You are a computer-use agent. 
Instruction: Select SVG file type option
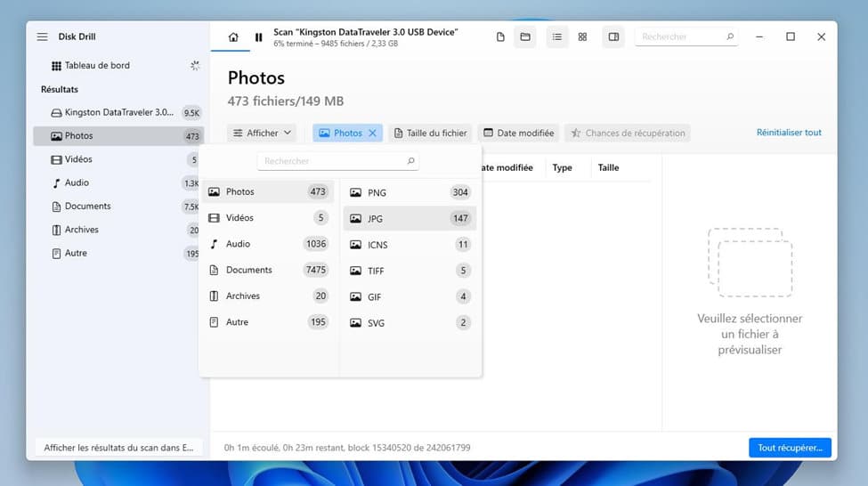coord(410,323)
